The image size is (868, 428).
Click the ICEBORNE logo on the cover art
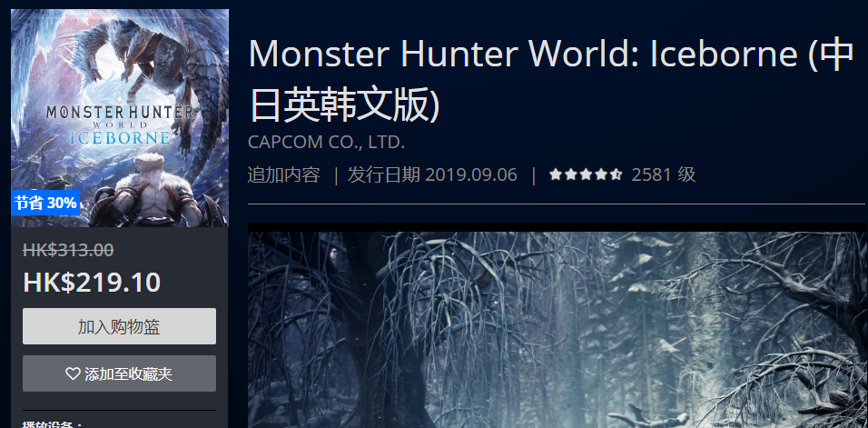click(x=120, y=136)
